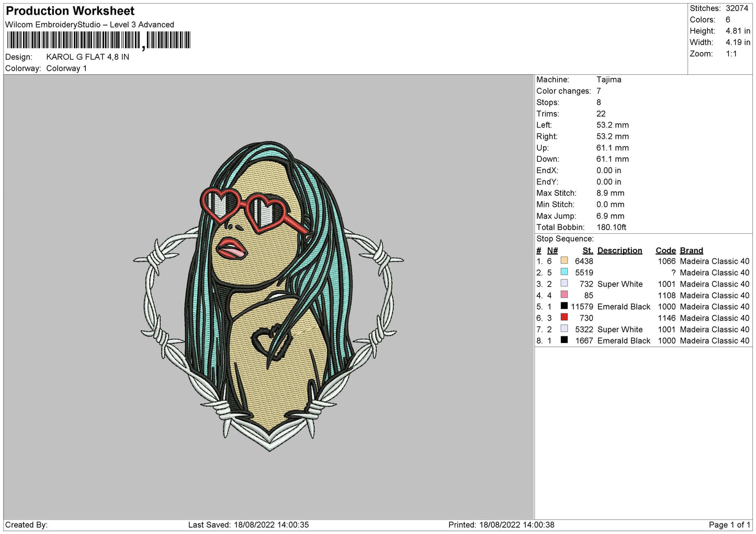Click the "Last Saved: 18/08/2022 14:00:35" footer text

pos(249,525)
